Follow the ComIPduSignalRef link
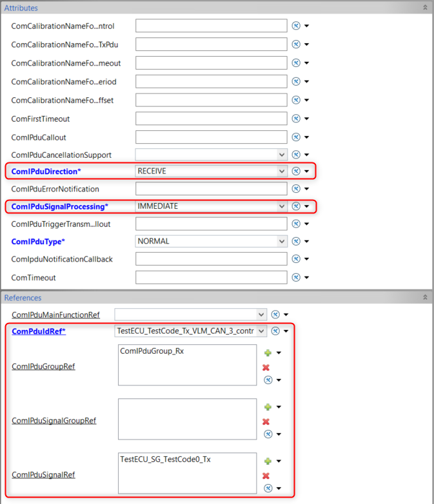The width and height of the screenshot is (434, 504). (43, 475)
